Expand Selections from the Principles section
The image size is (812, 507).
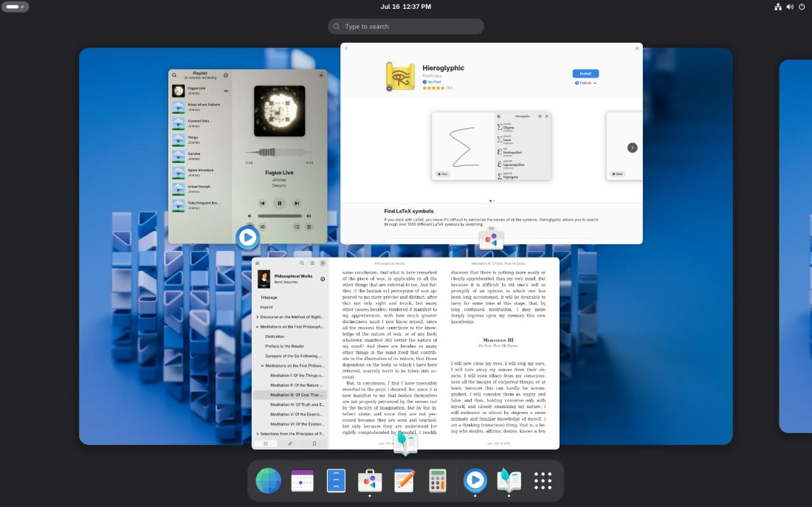[x=258, y=434]
